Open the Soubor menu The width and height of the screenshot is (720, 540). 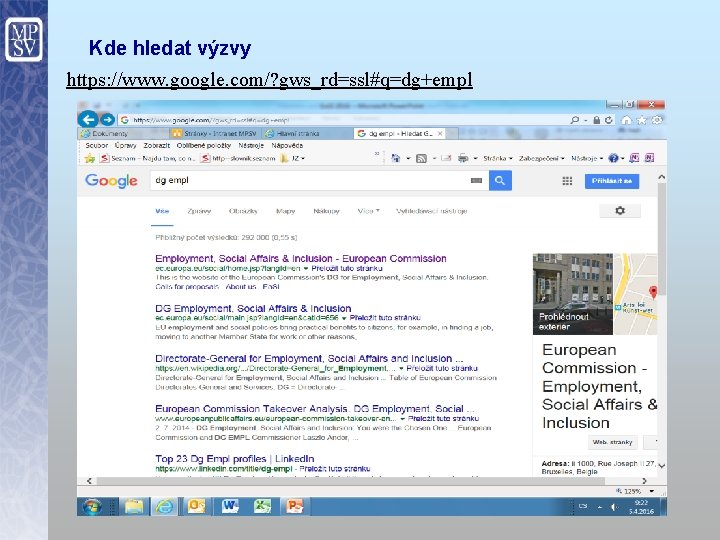pos(96,145)
